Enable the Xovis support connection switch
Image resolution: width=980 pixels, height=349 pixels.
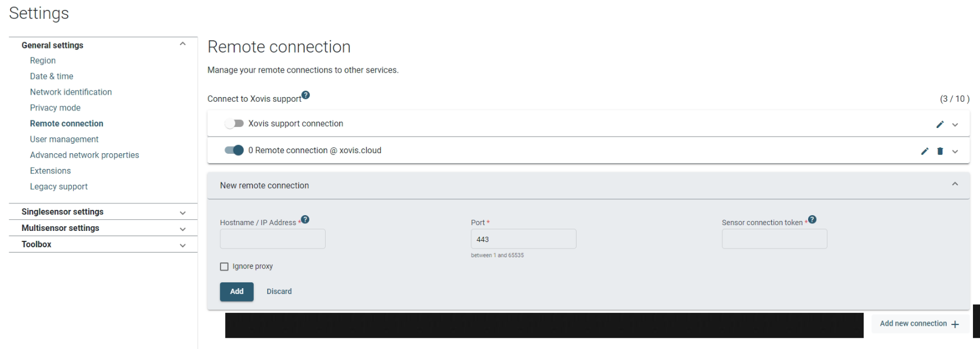pos(234,123)
